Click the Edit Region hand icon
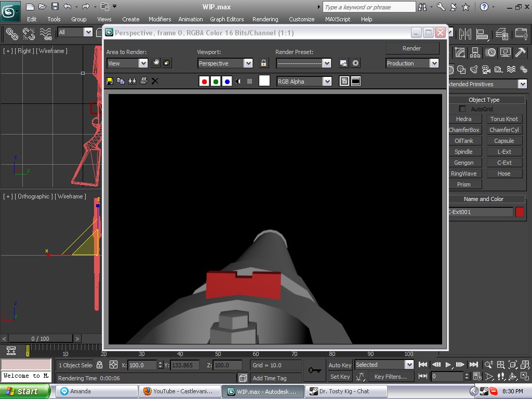Viewport: 532px width, 399px height. (x=155, y=63)
